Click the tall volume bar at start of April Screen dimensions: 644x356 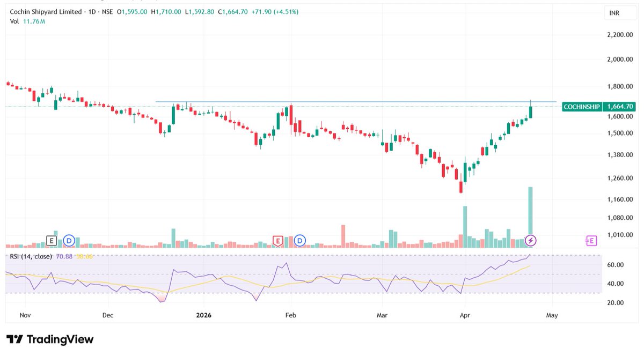[465, 226]
